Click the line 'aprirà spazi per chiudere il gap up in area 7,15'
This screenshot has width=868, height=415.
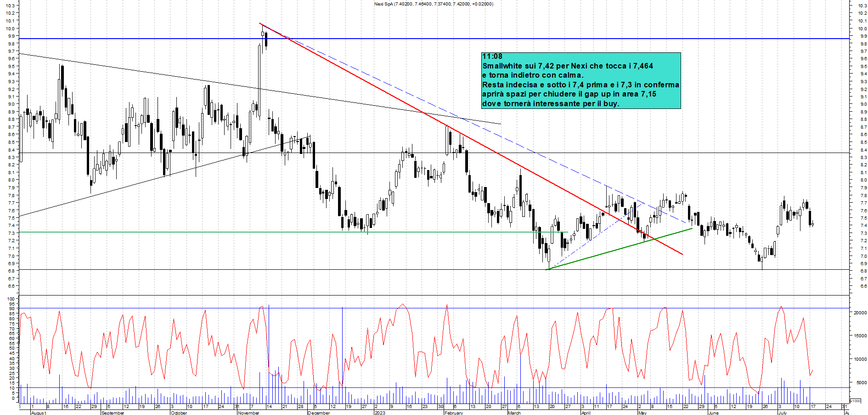[569, 94]
